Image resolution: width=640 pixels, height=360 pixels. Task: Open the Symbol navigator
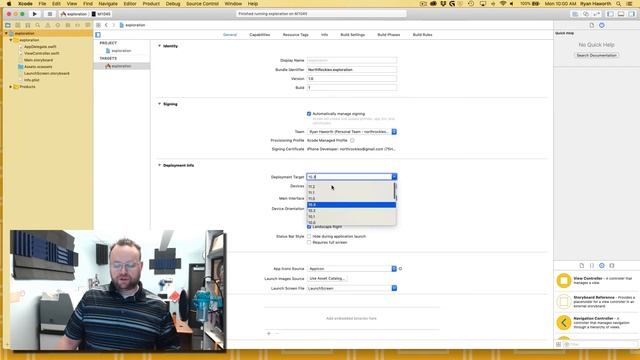click(x=28, y=25)
